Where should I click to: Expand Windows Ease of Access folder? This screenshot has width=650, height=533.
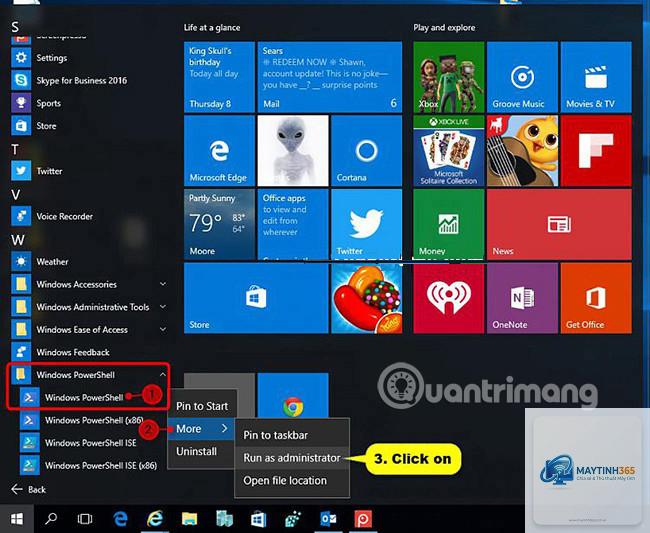(90, 329)
